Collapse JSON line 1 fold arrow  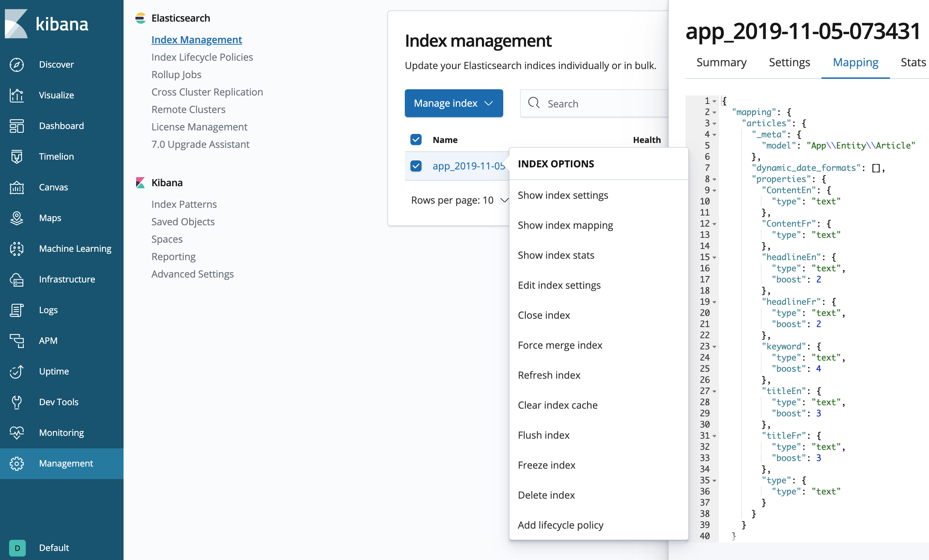(x=714, y=101)
